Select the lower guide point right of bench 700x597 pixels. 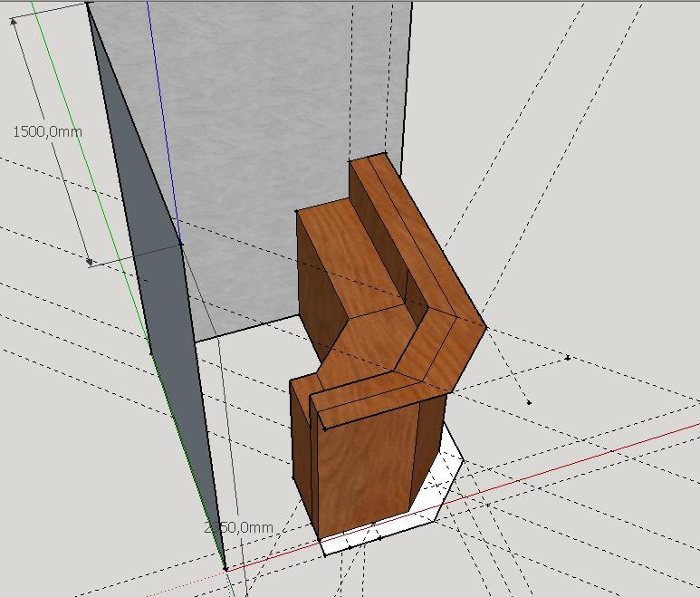[529, 402]
